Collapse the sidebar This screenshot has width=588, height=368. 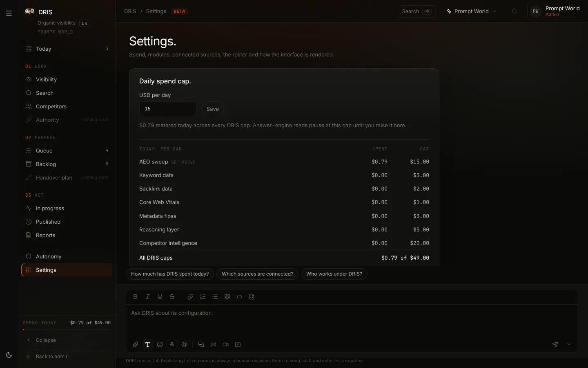point(67,340)
